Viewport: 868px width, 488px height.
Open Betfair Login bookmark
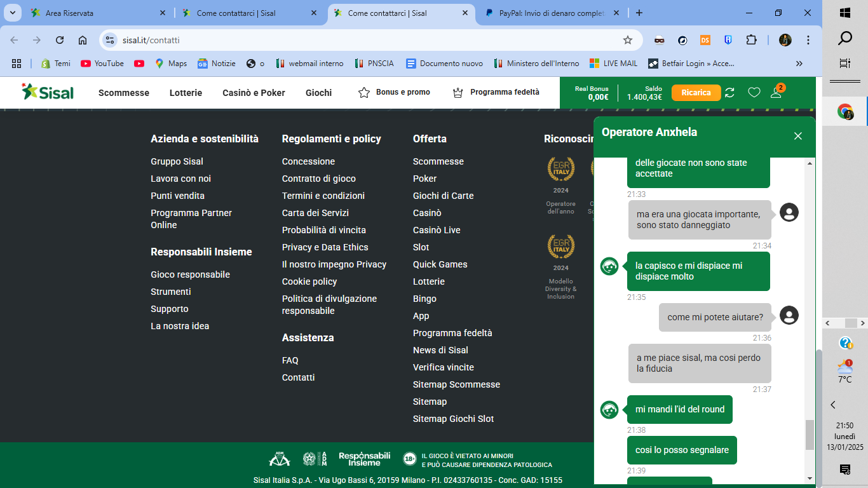(691, 64)
